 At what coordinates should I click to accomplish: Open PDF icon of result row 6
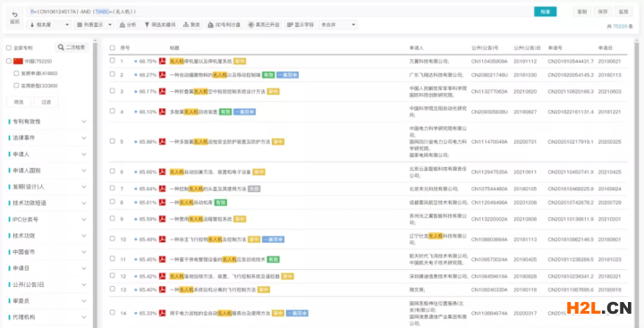click(162, 172)
